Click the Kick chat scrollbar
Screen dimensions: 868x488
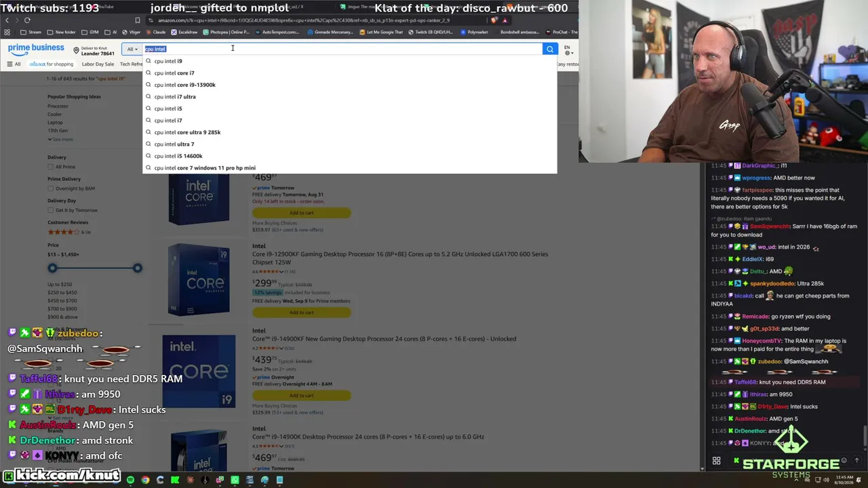[866, 436]
